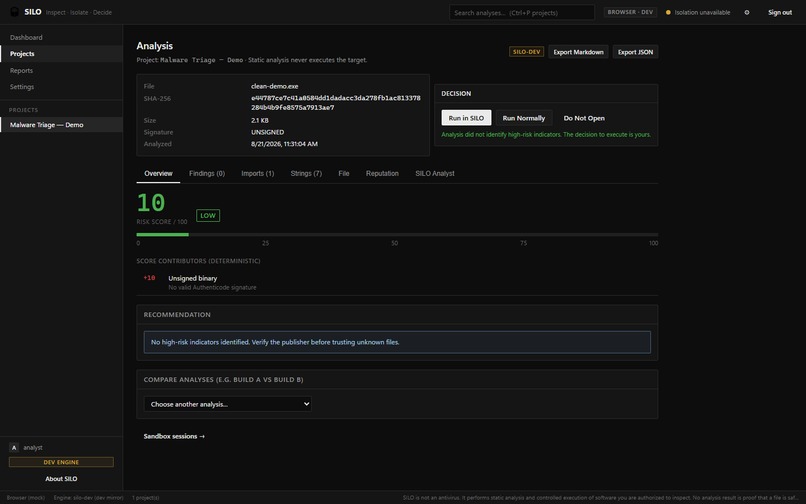Switch to the Imports (1) tab

click(x=258, y=173)
